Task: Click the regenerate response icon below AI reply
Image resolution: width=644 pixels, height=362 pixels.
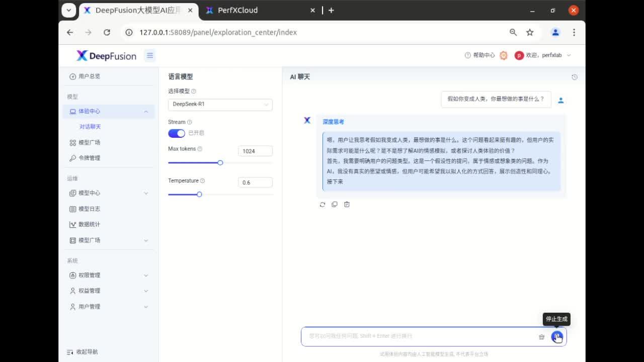Action: pyautogui.click(x=323, y=204)
